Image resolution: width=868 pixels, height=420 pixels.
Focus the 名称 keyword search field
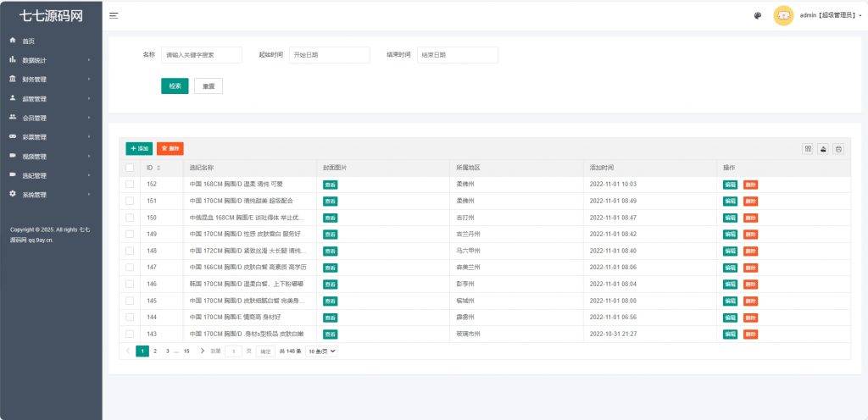tap(202, 55)
